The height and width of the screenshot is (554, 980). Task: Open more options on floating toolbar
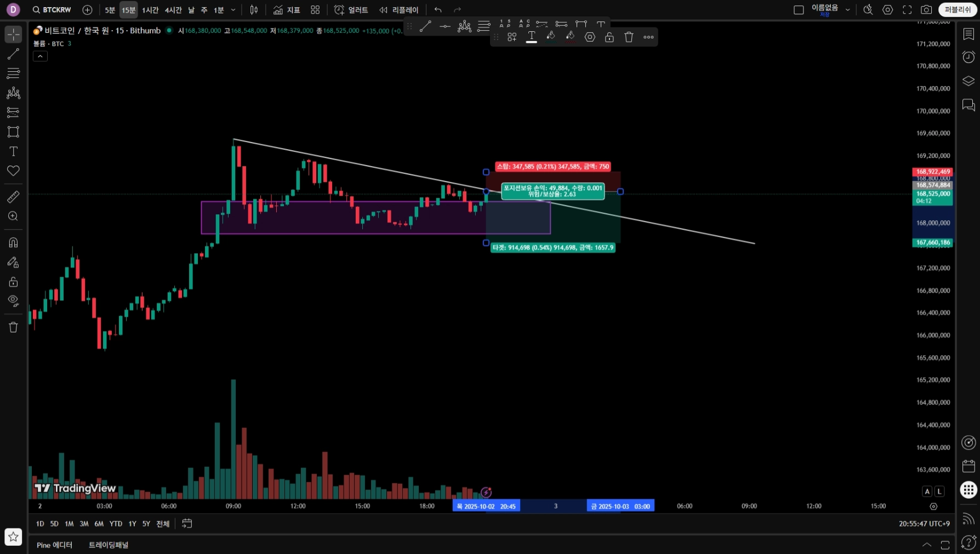coord(648,37)
